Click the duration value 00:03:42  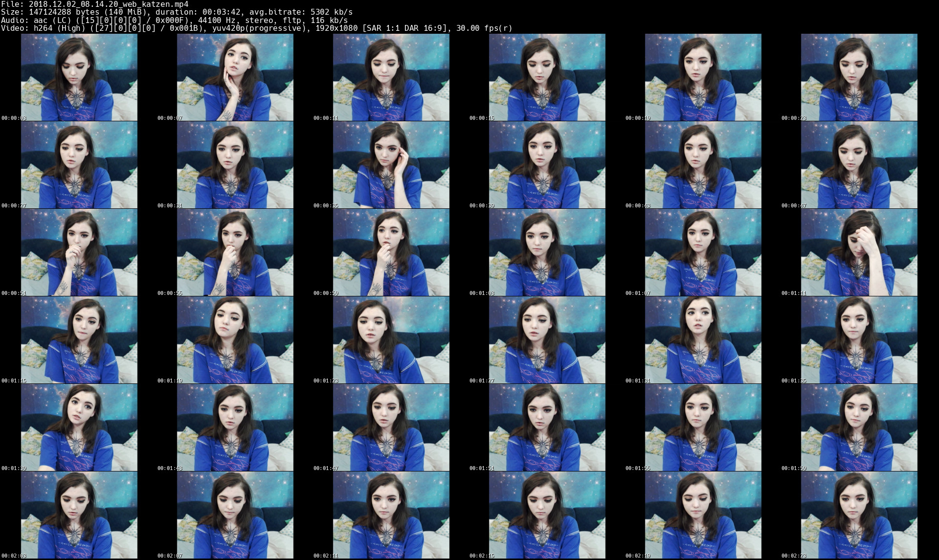[x=222, y=12]
